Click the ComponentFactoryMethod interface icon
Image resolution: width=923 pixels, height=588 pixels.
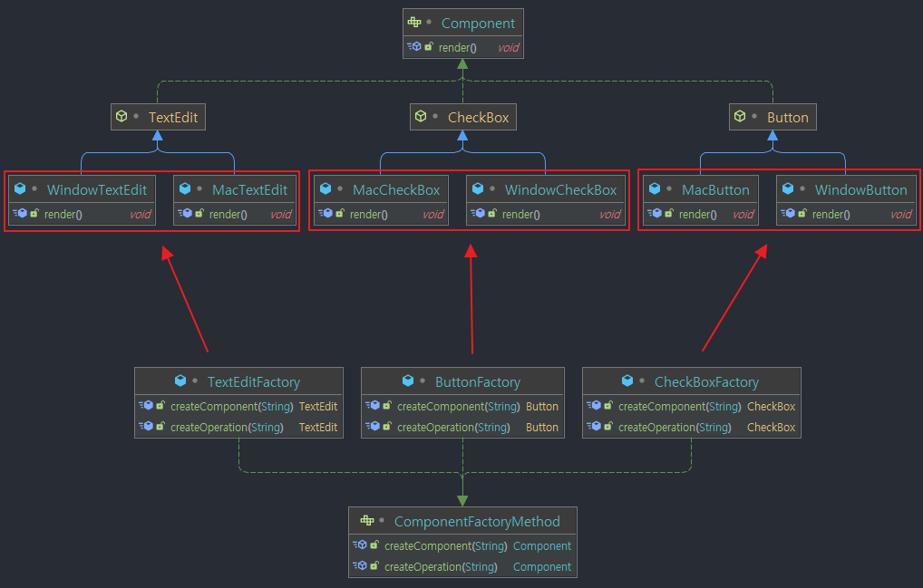click(x=367, y=520)
